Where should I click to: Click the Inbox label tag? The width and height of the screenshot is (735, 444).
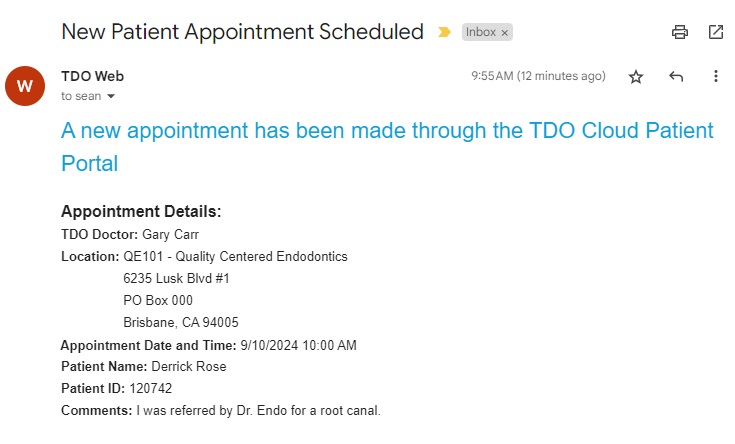(x=480, y=32)
